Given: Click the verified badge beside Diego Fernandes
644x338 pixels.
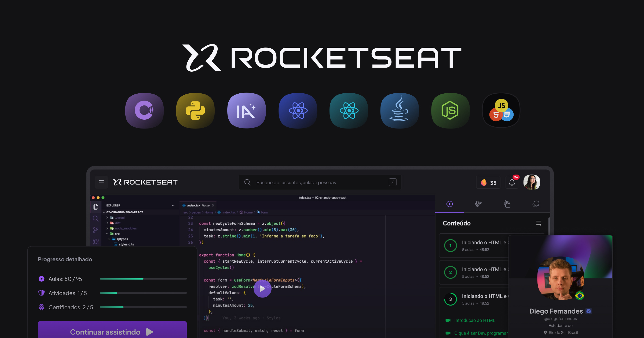Looking at the screenshot, I should click(x=589, y=311).
